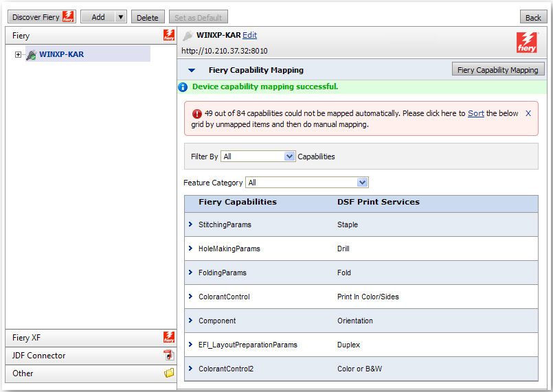The image size is (553, 392).
Task: Select the Fiery accordion section header
Action: (x=91, y=36)
